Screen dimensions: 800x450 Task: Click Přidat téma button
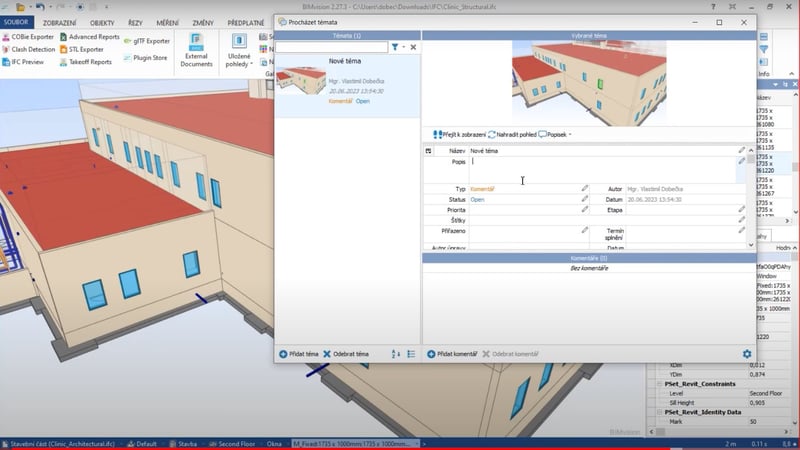[298, 354]
